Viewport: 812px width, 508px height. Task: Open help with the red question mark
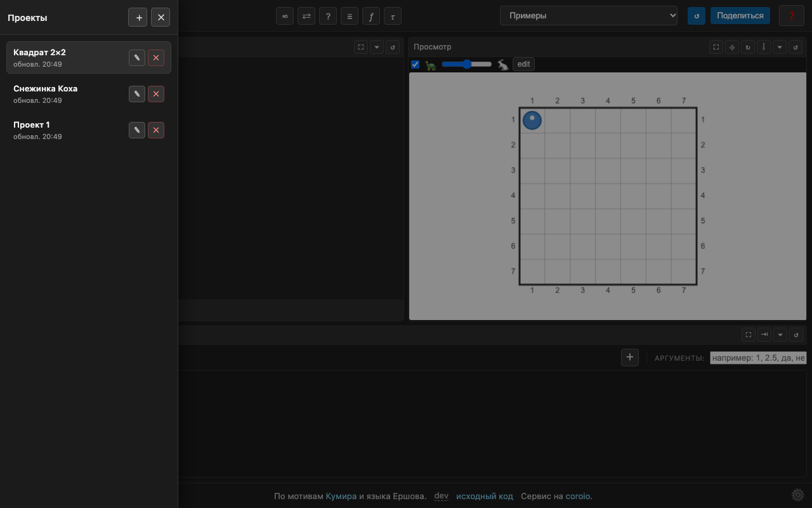(792, 16)
